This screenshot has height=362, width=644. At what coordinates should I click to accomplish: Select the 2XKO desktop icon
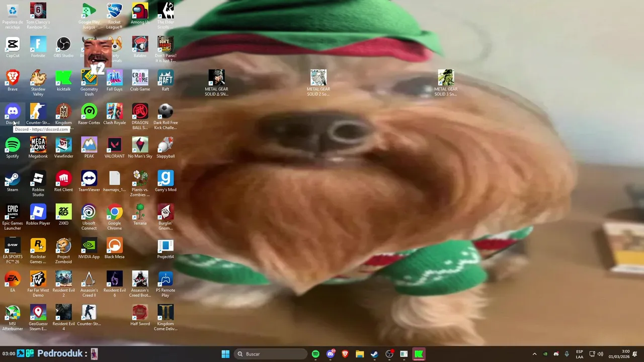pos(63,215)
